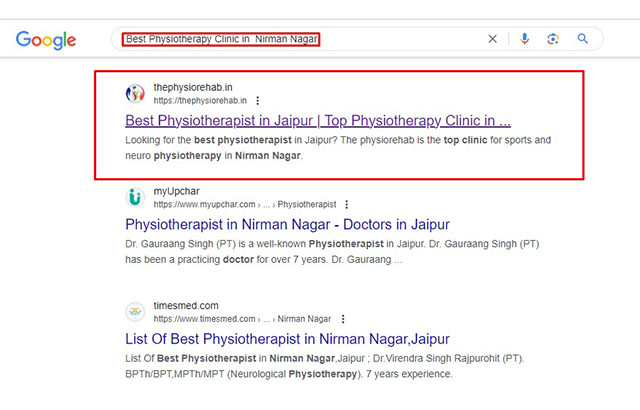Click the myUpchar site name
Screen dimensions: 640x410
tap(176, 191)
